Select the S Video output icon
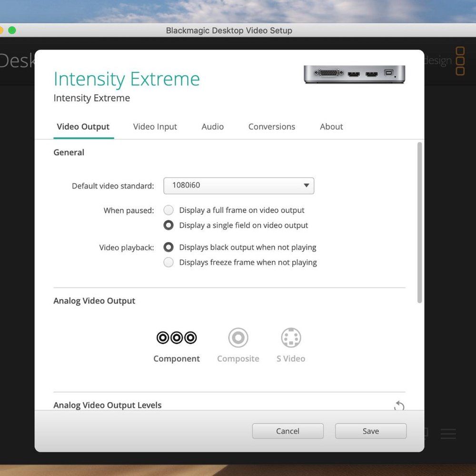 [291, 337]
